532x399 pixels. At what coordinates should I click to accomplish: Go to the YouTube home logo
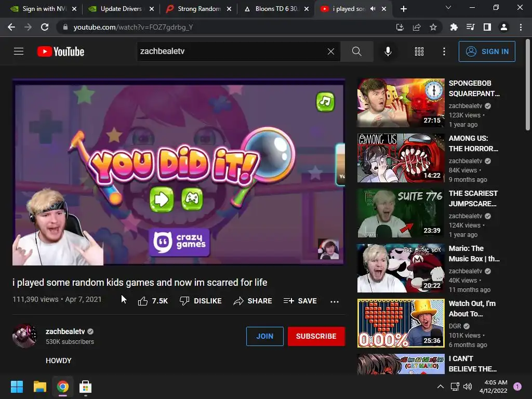click(61, 51)
